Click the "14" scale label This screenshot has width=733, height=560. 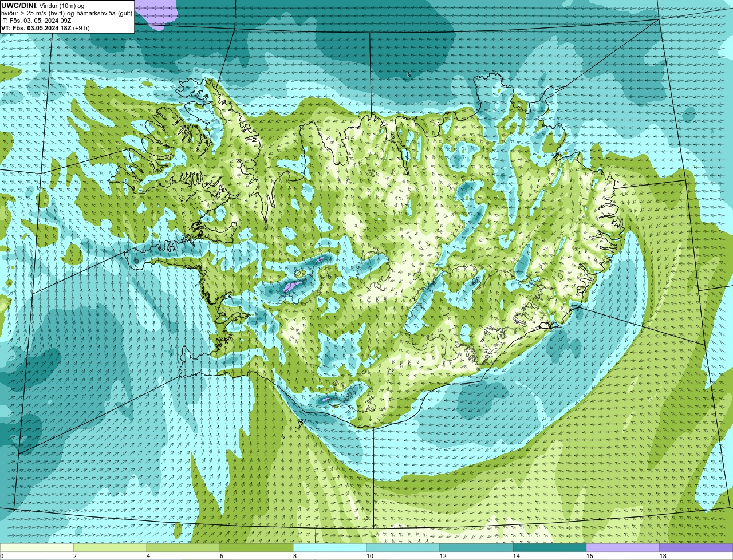click(x=517, y=556)
